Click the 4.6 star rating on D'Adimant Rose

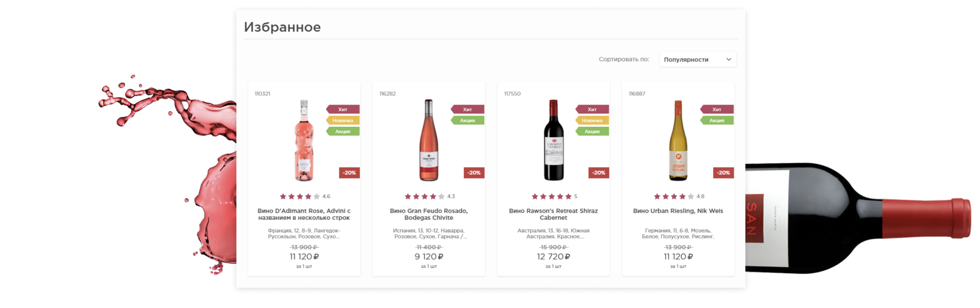[x=300, y=196]
